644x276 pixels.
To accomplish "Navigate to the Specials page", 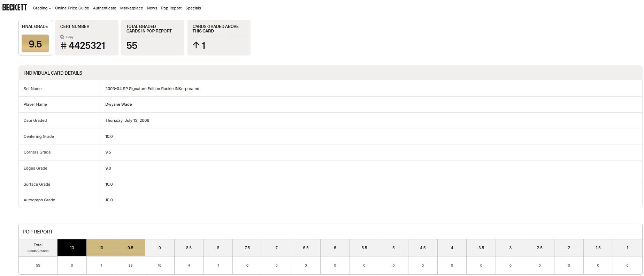I will click(x=193, y=8).
